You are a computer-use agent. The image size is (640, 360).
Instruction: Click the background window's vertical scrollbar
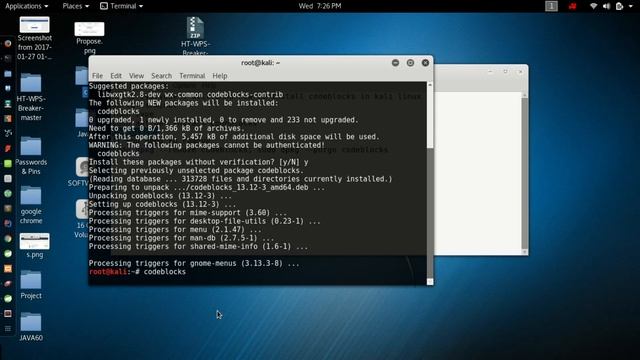[524, 173]
